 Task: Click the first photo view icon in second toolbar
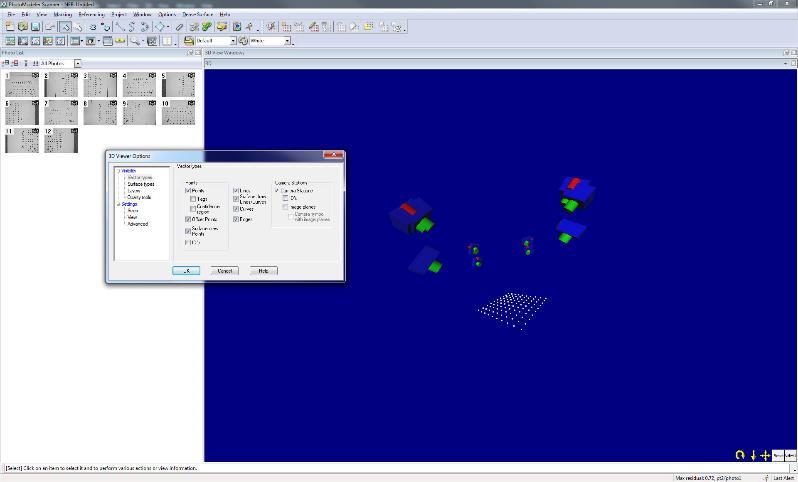(x=10, y=41)
